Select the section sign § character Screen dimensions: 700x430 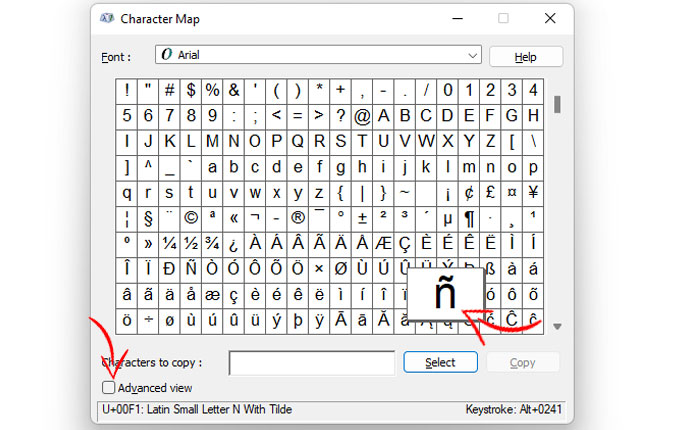coord(148,219)
